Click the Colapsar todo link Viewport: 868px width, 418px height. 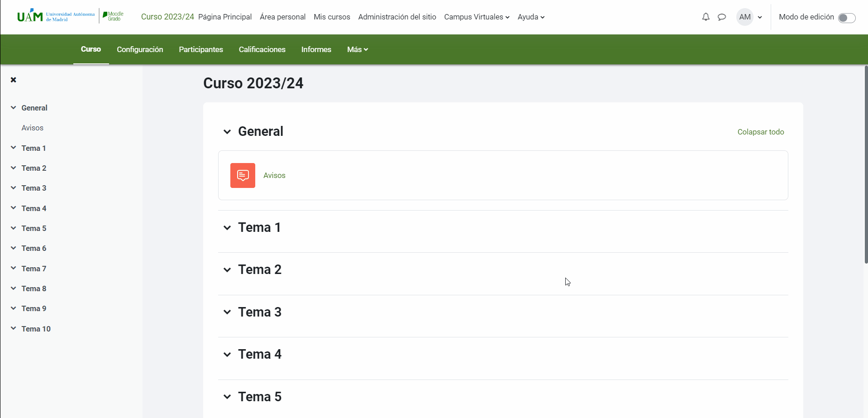click(760, 132)
